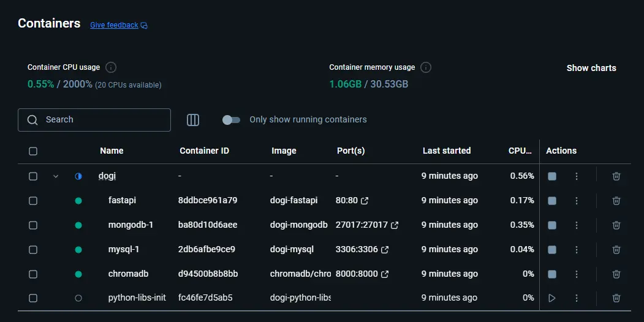Click the dogi-mysql image name
The height and width of the screenshot is (322, 644).
pos(292,249)
